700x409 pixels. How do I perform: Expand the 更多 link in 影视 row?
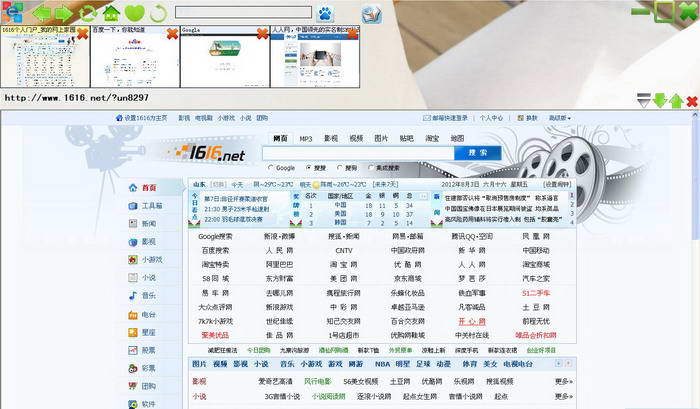(x=564, y=381)
